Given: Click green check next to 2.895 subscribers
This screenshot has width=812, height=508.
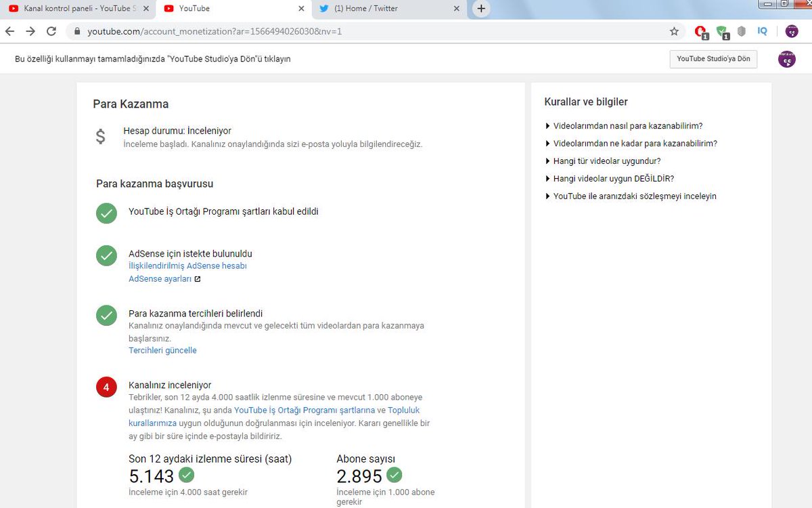Looking at the screenshot, I should point(394,474).
